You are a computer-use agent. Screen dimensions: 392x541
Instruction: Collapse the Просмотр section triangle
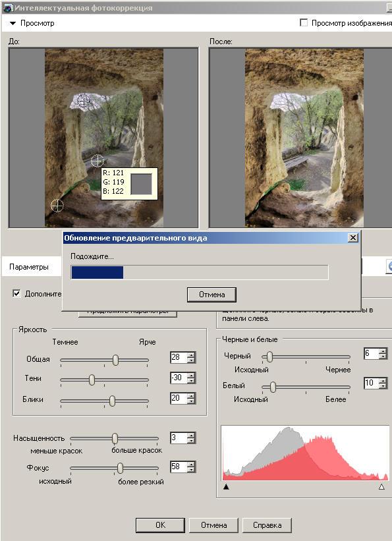pos(13,24)
